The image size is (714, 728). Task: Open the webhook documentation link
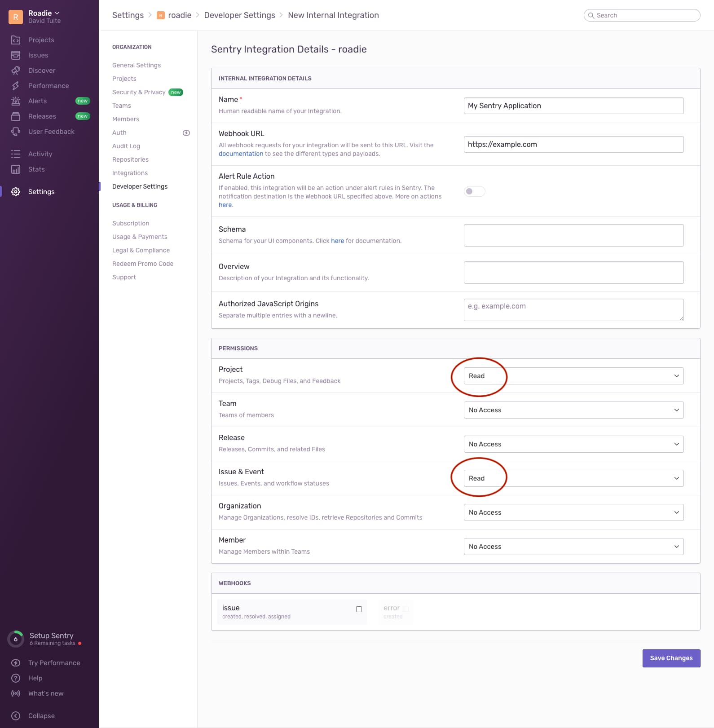tap(241, 154)
